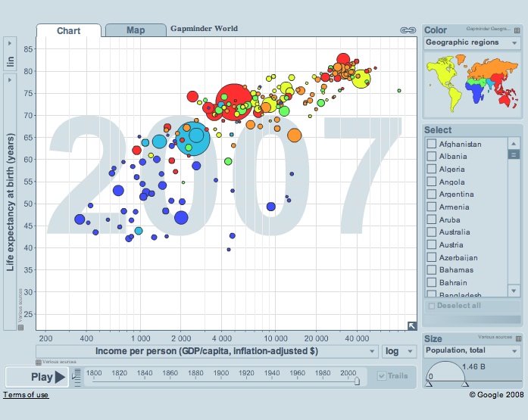Expand the Life expectancy axis selector
This screenshot has height=420, width=528.
coord(10,202)
